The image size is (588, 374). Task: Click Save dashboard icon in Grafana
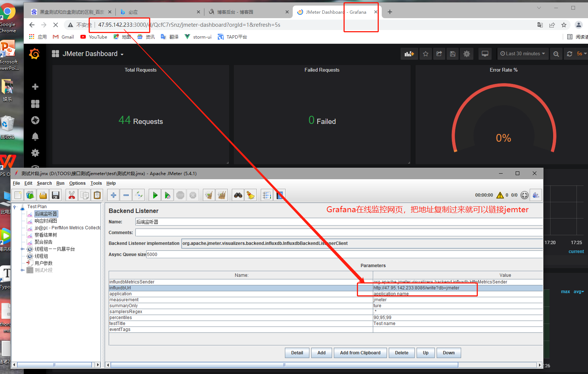tap(453, 54)
